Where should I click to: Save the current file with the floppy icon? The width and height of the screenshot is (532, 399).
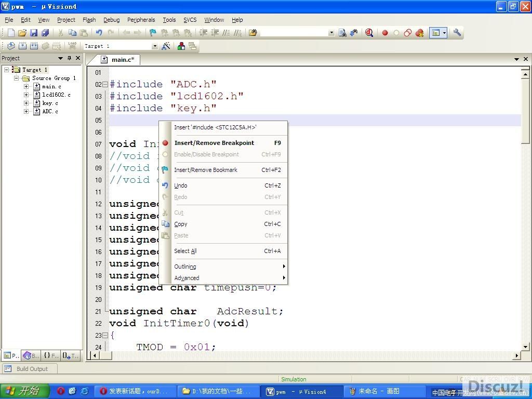point(34,33)
